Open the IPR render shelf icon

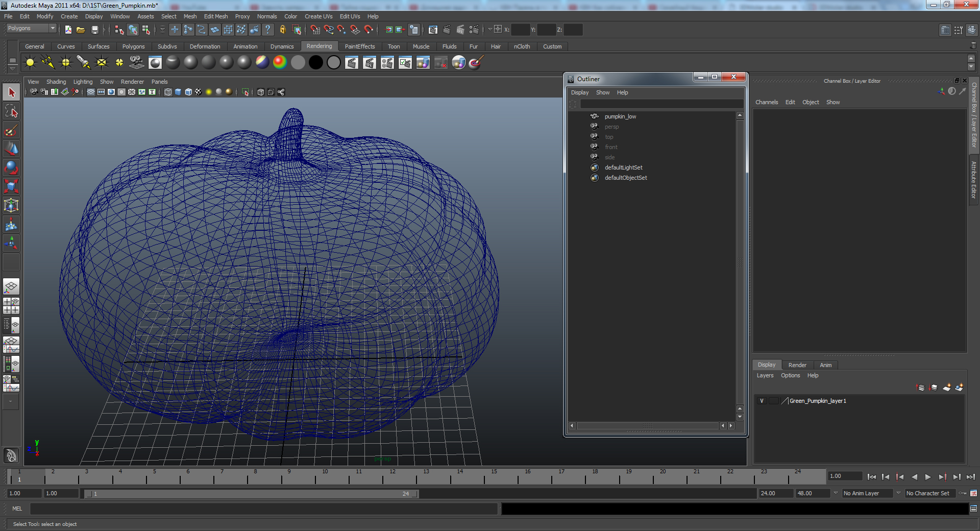click(x=369, y=63)
